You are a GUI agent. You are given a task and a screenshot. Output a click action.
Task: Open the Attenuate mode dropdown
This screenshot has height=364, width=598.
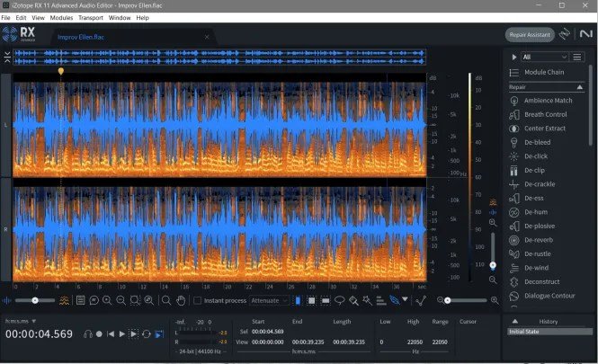click(270, 300)
